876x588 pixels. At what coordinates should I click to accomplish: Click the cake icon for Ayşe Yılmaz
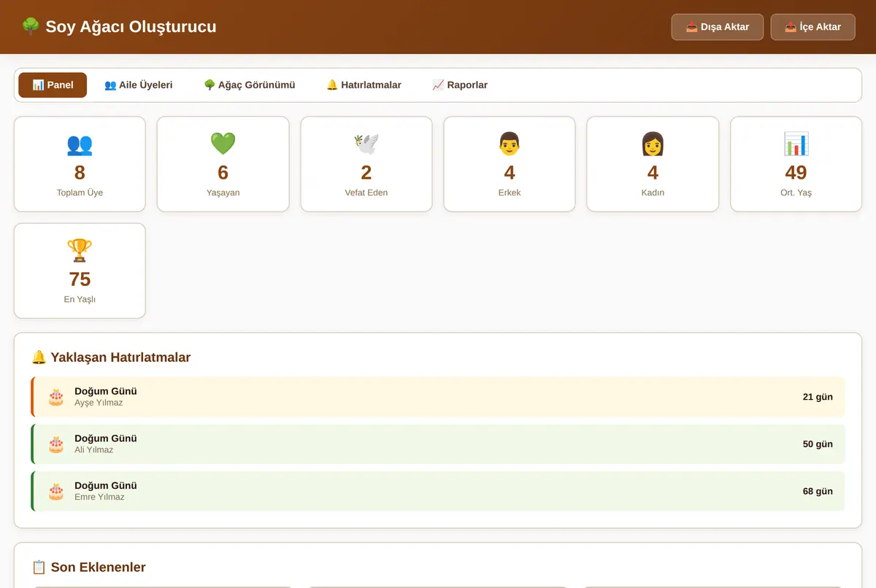(56, 397)
